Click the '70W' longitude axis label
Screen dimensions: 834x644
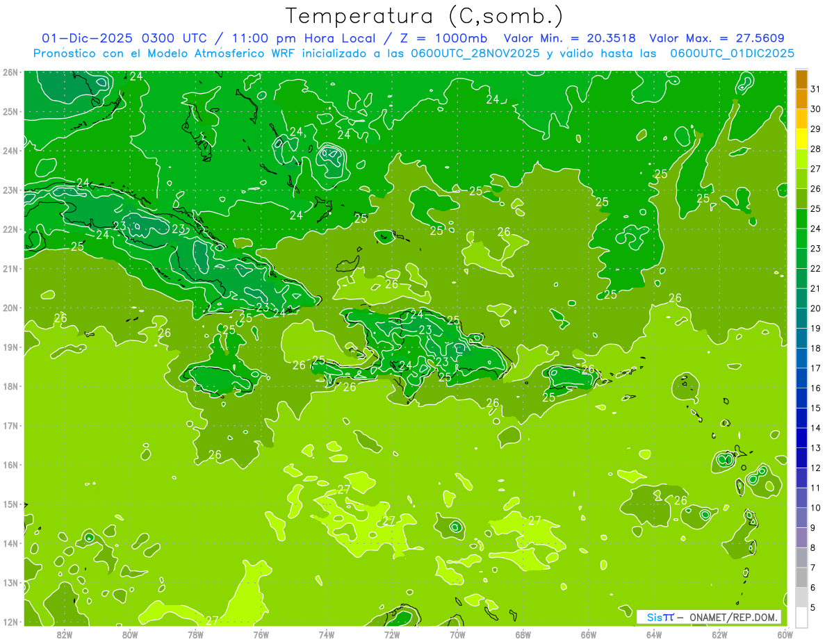click(x=457, y=634)
